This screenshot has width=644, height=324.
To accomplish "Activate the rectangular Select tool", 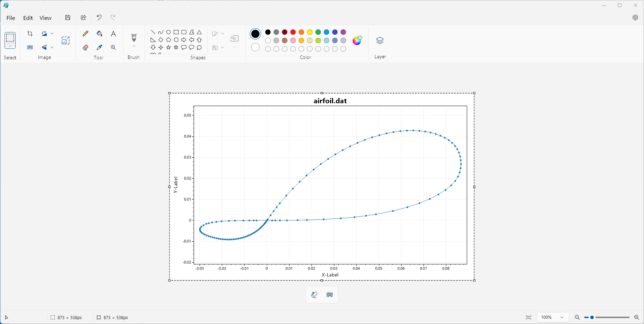I will tap(10, 37).
